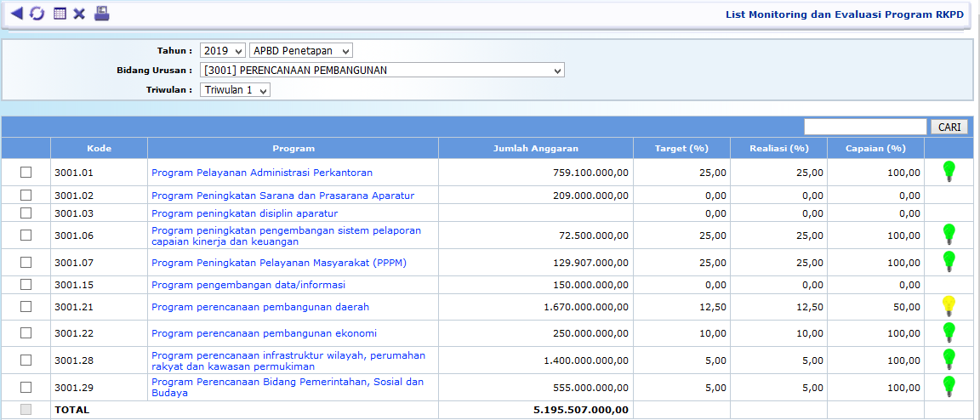Click yellow bulb for program 3001.21

tap(949, 306)
